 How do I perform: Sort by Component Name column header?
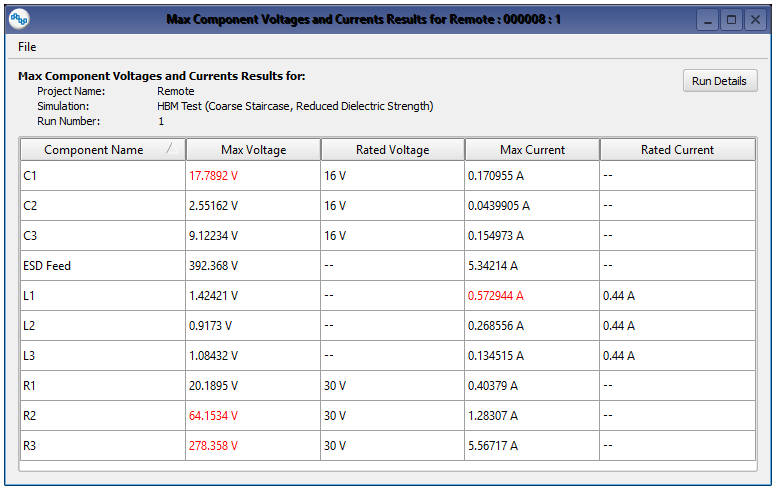(94, 150)
